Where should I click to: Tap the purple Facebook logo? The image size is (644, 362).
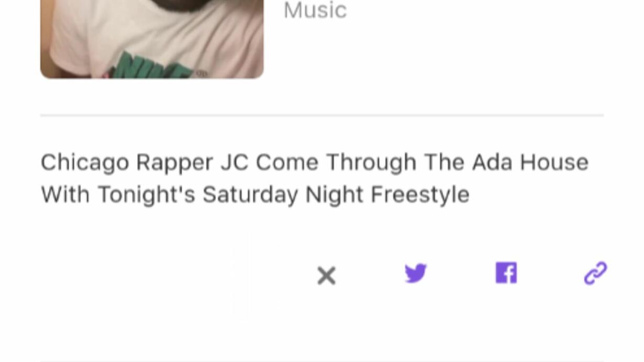[x=506, y=273]
